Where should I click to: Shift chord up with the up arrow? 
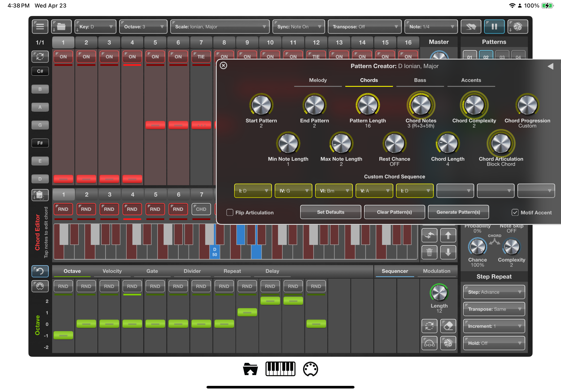(x=448, y=235)
